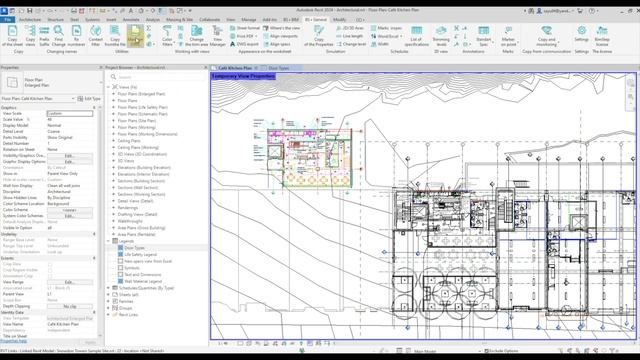This screenshot has width=640, height=360.
Task: Switch to the Architecture ribbon tab
Action: (30, 20)
